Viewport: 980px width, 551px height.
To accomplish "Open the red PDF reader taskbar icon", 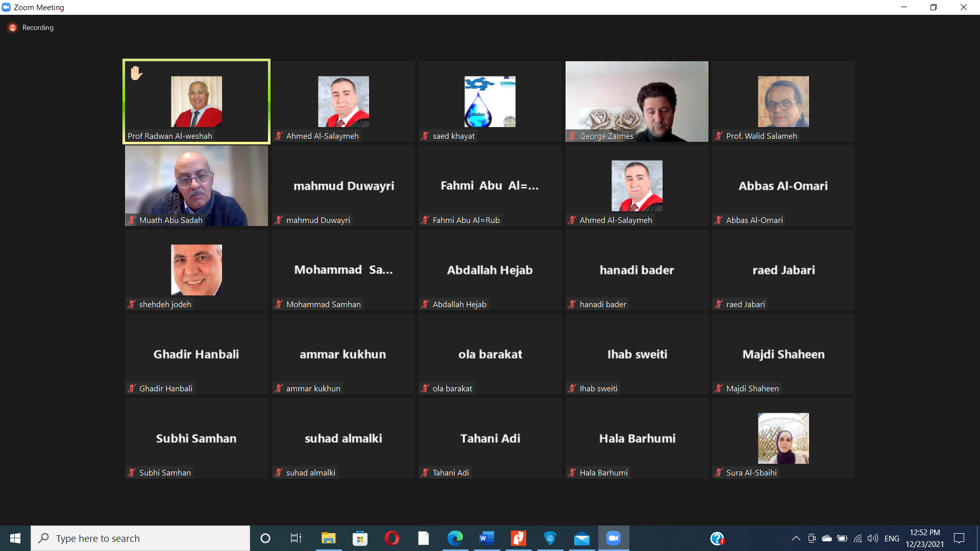I will click(519, 538).
